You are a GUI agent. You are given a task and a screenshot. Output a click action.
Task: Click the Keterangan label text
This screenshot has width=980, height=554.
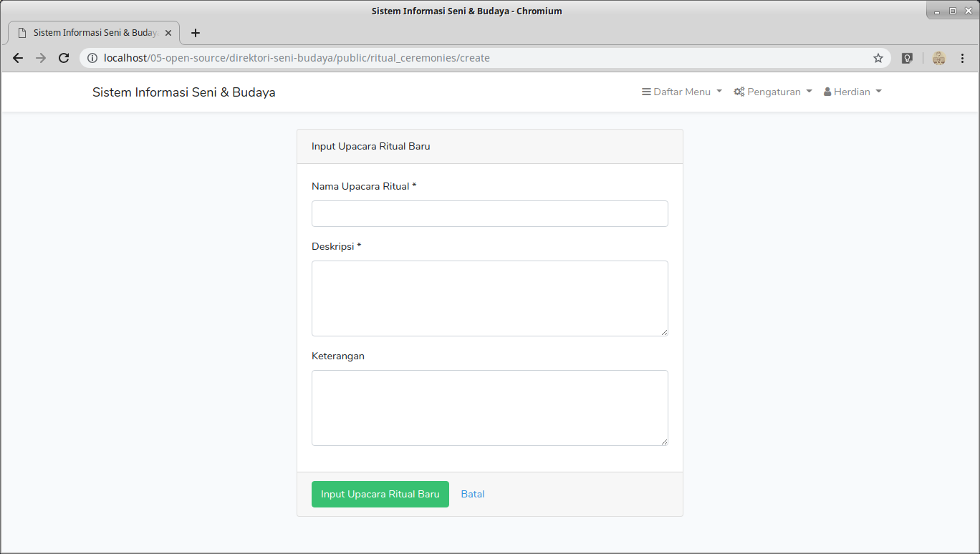(338, 356)
